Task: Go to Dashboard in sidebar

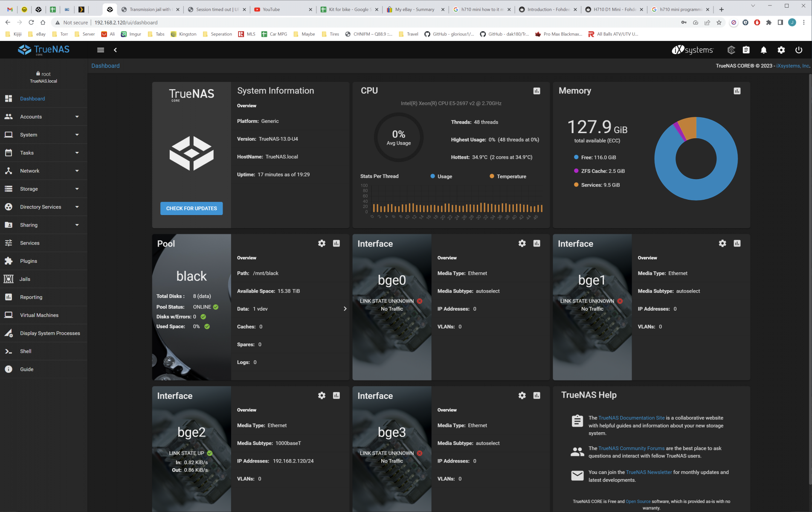Action: [43, 99]
